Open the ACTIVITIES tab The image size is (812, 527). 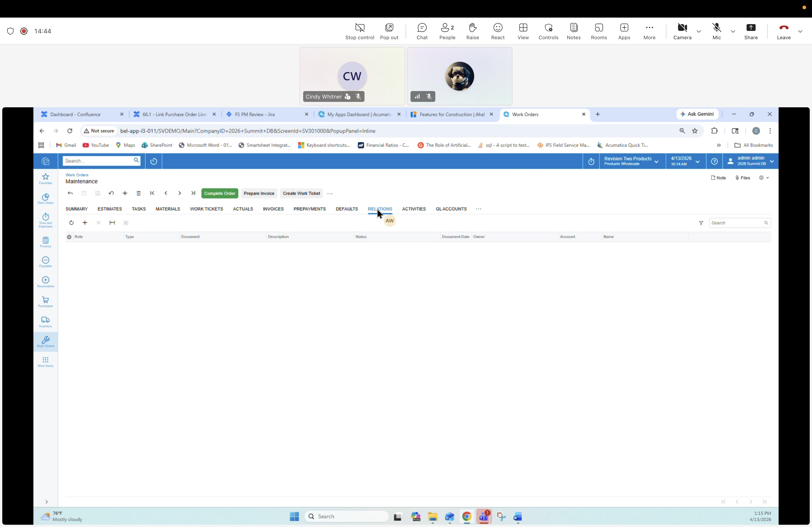413,209
